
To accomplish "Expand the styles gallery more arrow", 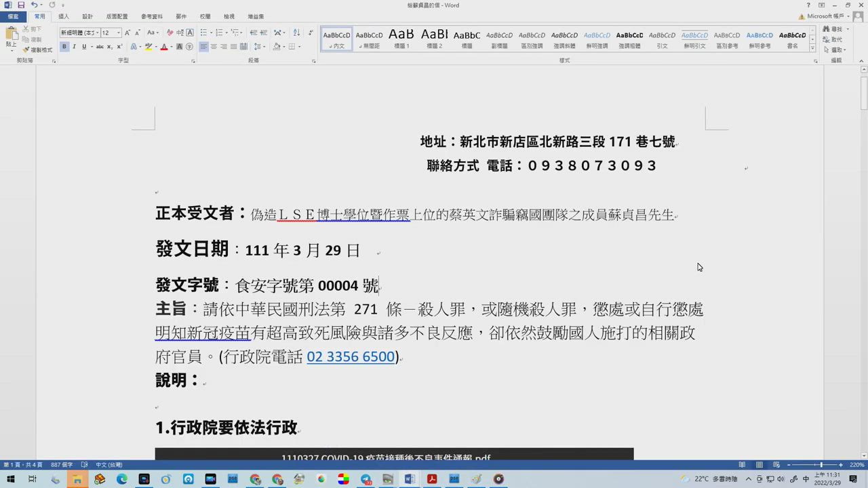I will 813,49.
